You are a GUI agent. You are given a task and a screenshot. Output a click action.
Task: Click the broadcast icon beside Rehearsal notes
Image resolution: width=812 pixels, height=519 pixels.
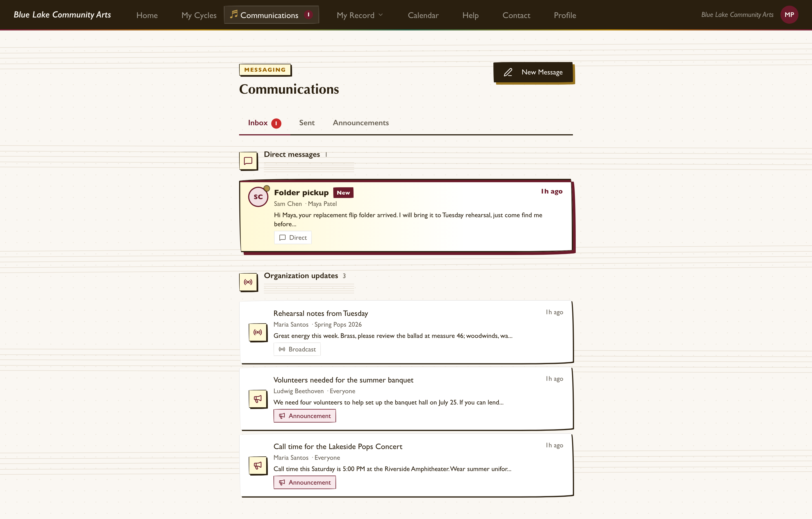coord(258,332)
